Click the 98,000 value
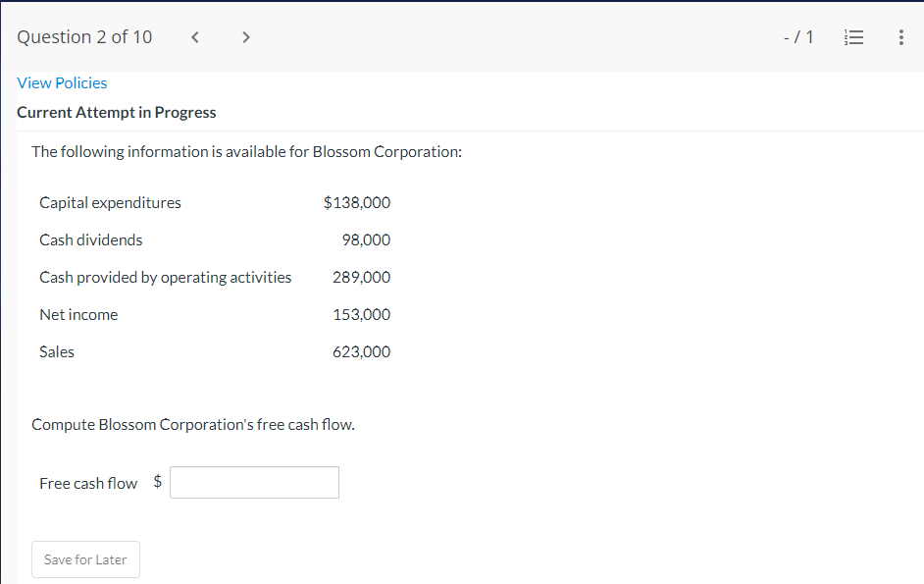This screenshot has height=584, width=924. point(366,240)
